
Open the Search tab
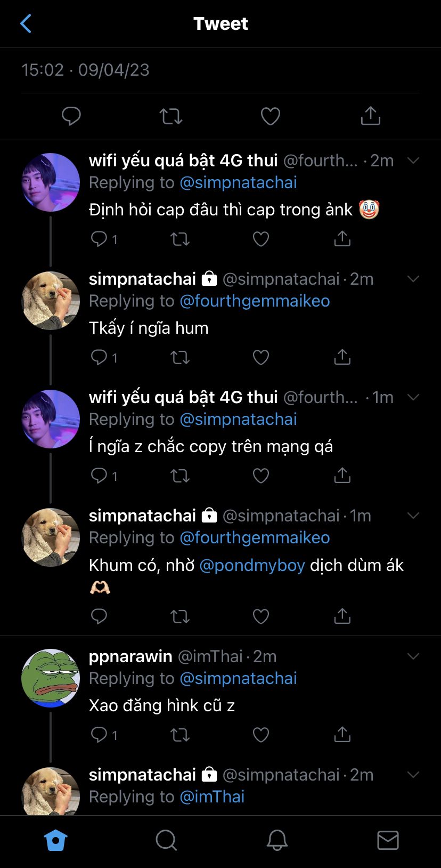tap(166, 841)
